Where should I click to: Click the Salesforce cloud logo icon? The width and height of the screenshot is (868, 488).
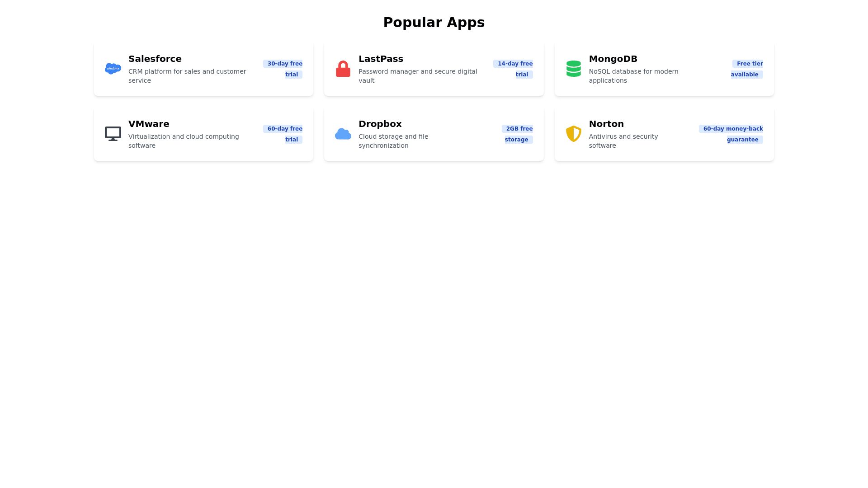113,68
